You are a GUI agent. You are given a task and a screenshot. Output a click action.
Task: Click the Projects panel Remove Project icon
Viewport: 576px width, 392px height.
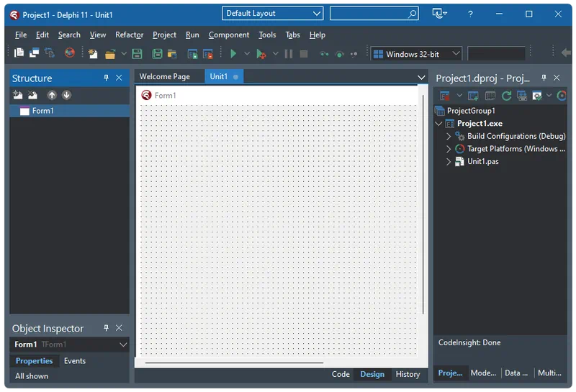click(445, 96)
